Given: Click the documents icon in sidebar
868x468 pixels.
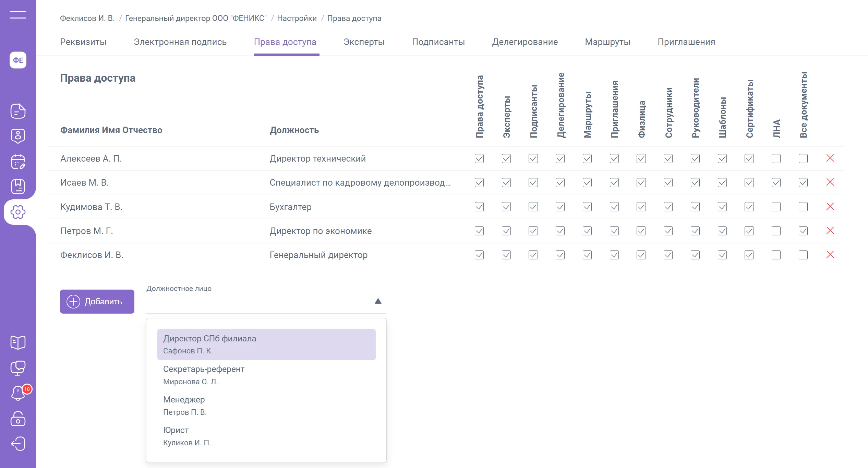Looking at the screenshot, I should tap(18, 111).
